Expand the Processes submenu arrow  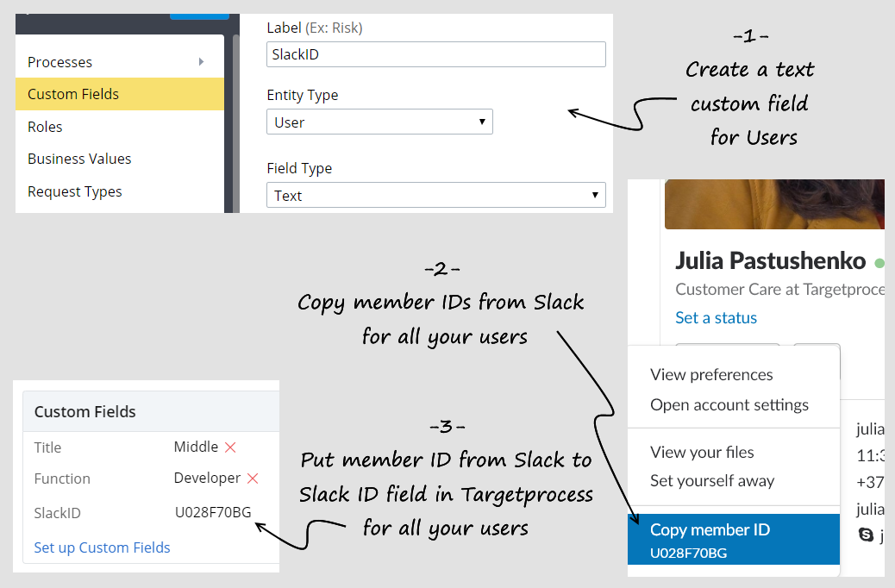click(201, 62)
